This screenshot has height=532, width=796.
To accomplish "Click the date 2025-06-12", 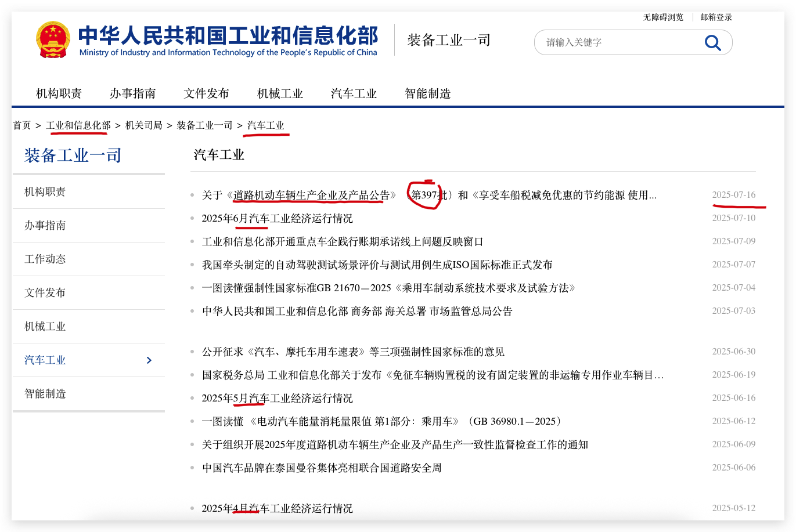I will click(734, 421).
